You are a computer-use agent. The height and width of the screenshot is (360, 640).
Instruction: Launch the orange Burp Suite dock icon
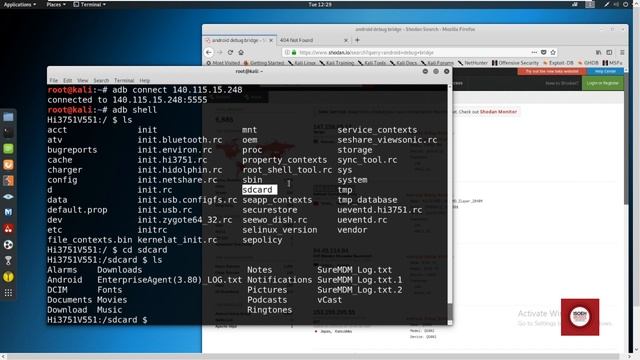[8, 164]
